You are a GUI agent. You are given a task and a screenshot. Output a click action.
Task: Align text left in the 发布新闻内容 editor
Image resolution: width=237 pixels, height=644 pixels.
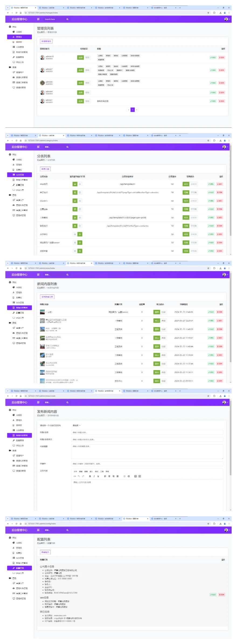(105, 476)
